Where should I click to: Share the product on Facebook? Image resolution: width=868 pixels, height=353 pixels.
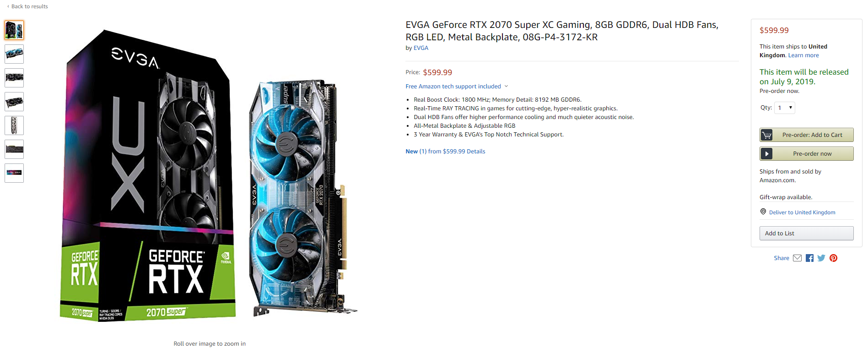(x=809, y=258)
